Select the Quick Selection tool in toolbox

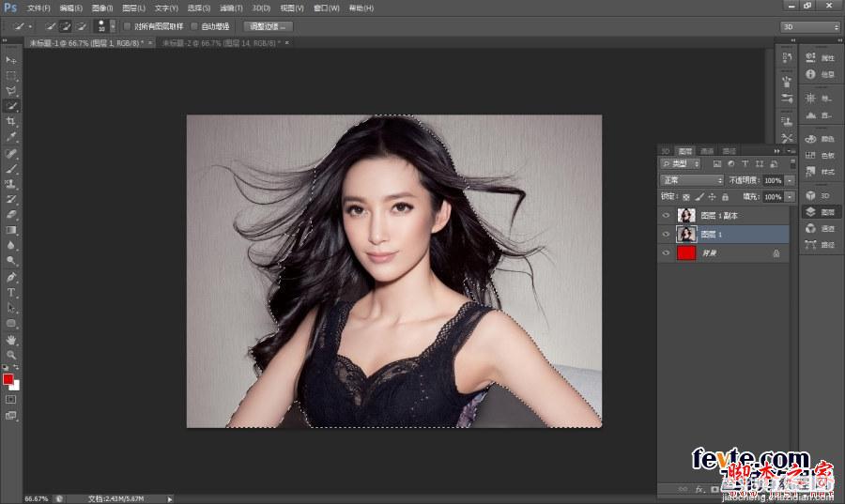10,106
